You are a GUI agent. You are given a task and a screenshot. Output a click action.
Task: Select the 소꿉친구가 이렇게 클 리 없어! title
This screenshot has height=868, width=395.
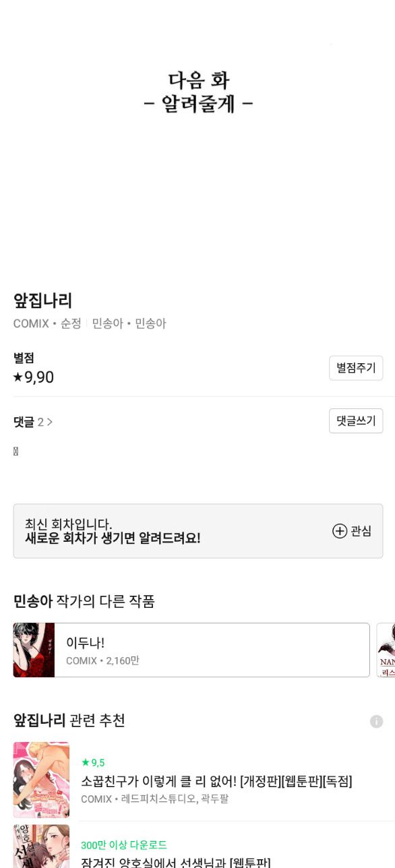coord(216,781)
